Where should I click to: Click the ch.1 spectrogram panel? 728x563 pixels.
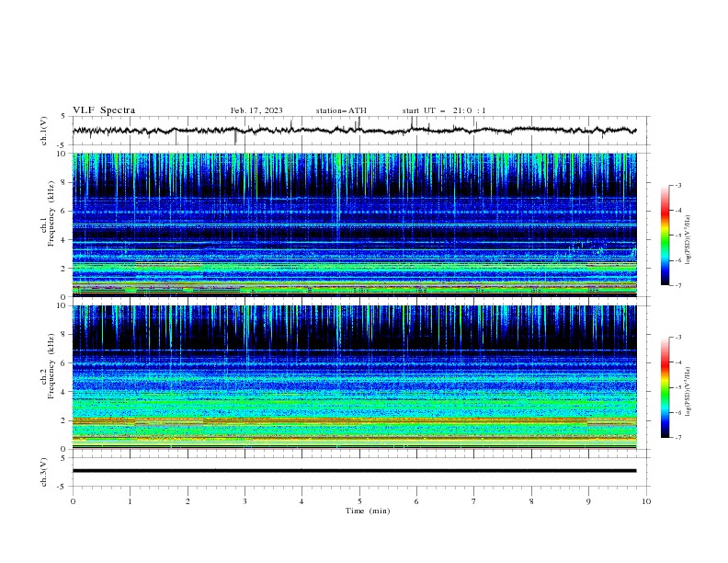354,224
